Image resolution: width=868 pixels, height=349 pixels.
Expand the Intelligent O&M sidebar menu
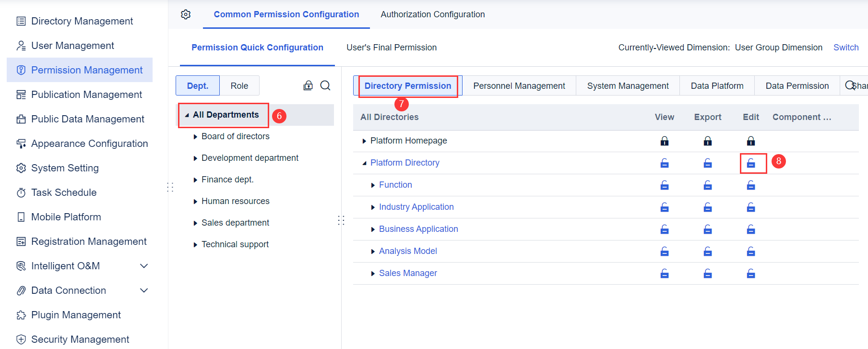click(143, 266)
